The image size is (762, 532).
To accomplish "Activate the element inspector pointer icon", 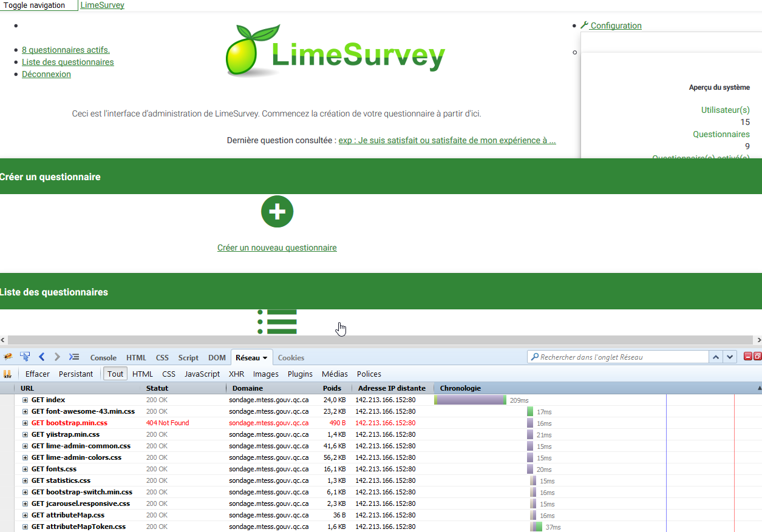I will coord(25,357).
